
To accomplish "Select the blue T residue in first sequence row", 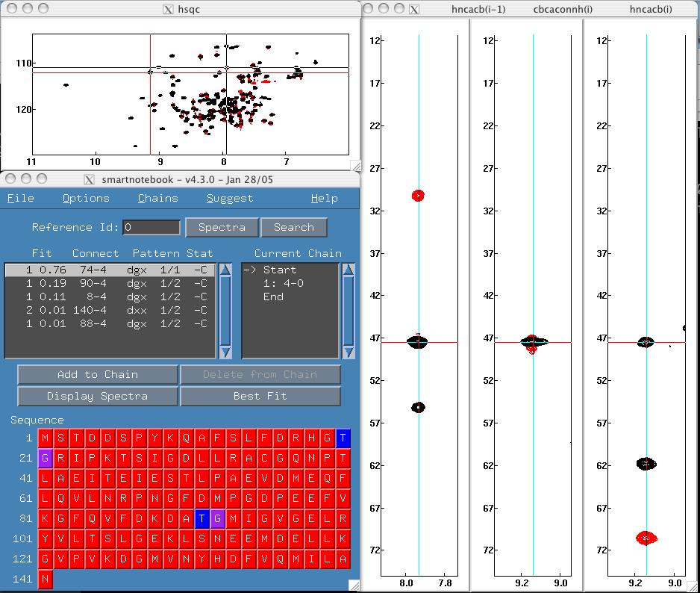I will tap(343, 438).
